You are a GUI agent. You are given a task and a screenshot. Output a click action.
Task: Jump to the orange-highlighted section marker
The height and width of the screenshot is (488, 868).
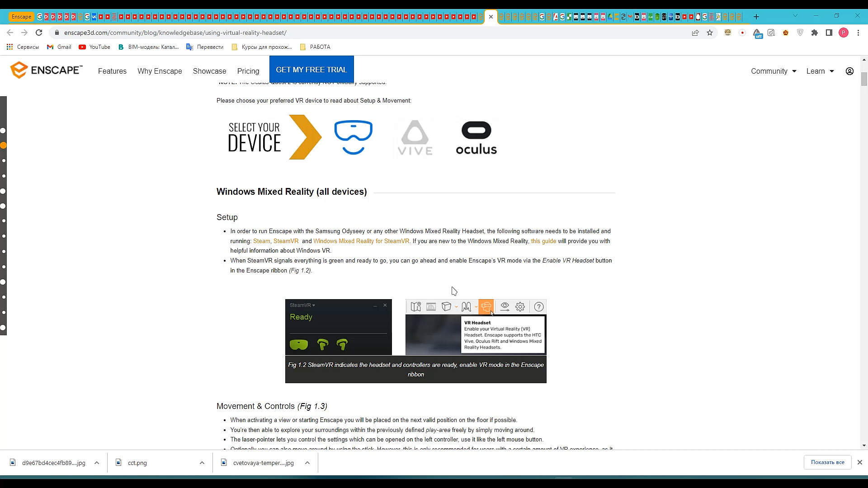click(3, 145)
